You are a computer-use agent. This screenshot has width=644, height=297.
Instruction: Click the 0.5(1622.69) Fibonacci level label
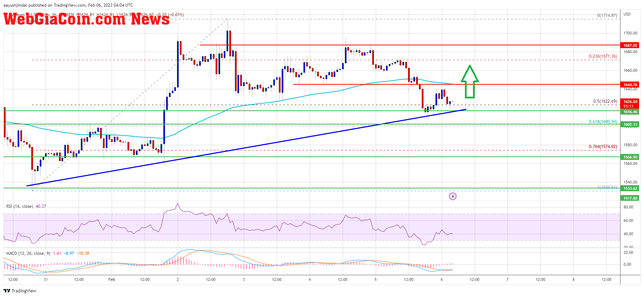[x=605, y=101]
